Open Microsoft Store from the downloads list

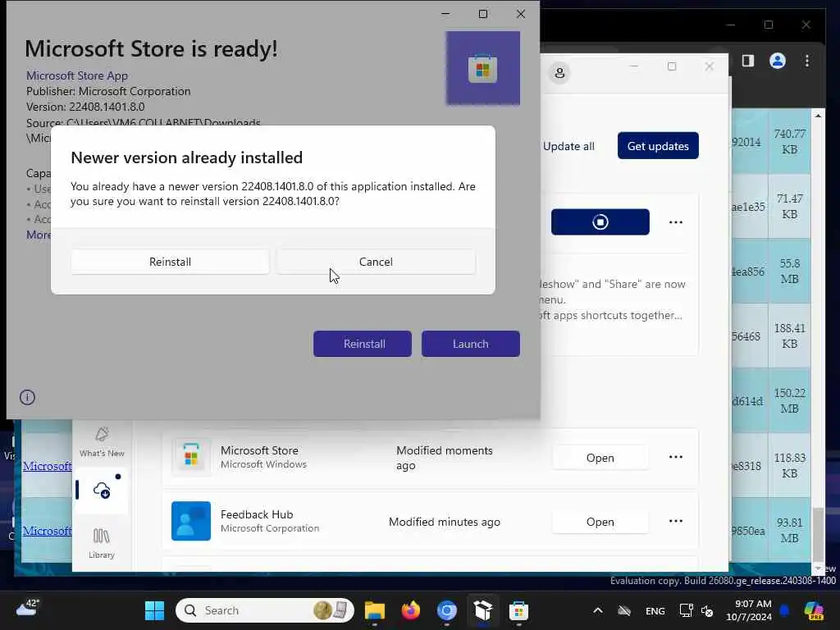(x=600, y=458)
